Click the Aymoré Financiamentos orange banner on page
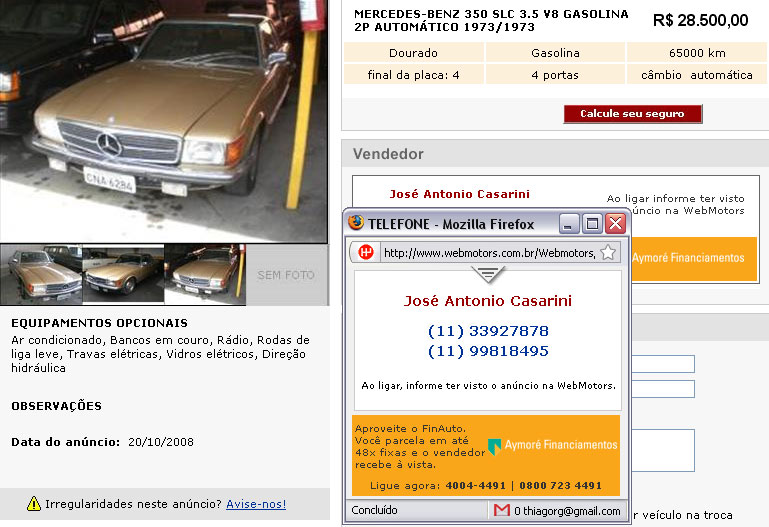769x527 pixels. 694,259
